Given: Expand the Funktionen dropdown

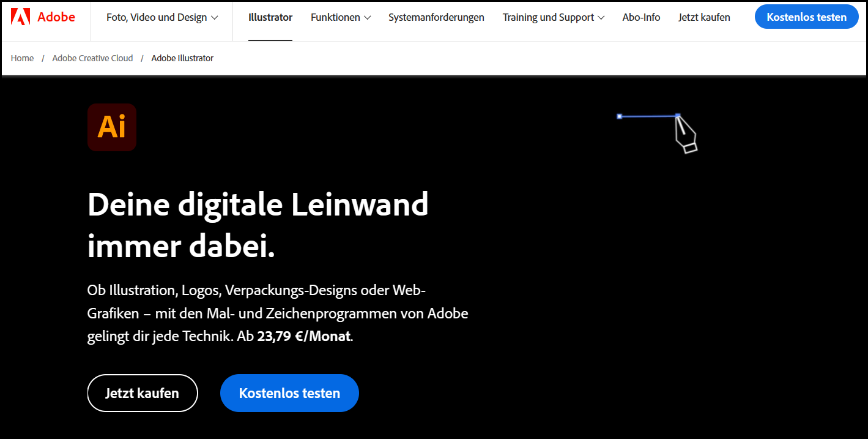Looking at the screenshot, I should click(x=341, y=17).
